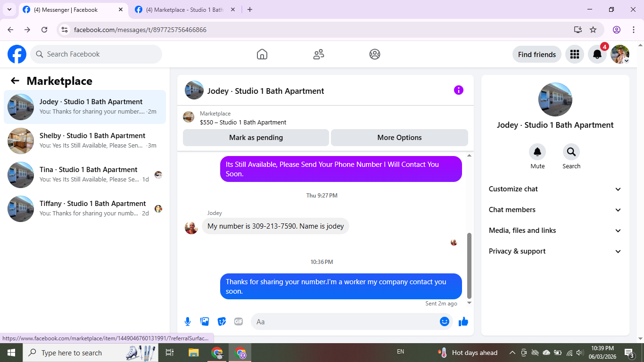
Task: Choose a sticker with the sticker icon
Action: tap(222, 321)
